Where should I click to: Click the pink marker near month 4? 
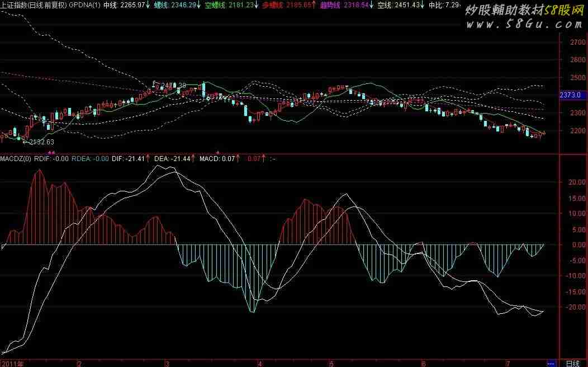(217, 152)
